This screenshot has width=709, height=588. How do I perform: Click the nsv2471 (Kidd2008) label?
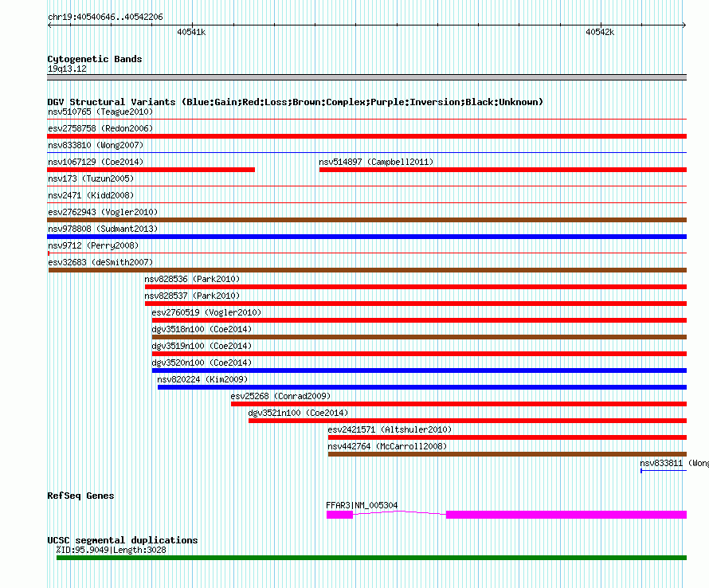coord(91,195)
